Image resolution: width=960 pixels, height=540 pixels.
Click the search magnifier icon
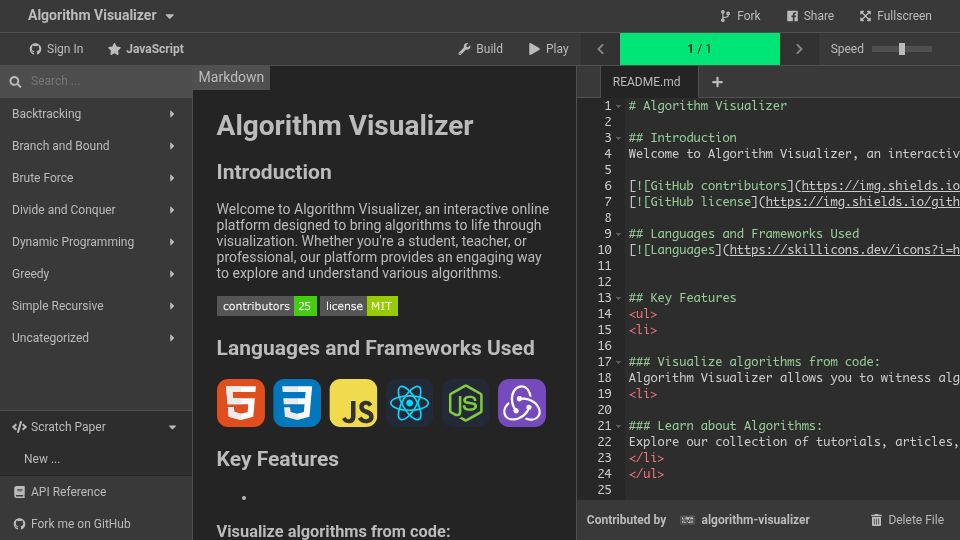15,81
